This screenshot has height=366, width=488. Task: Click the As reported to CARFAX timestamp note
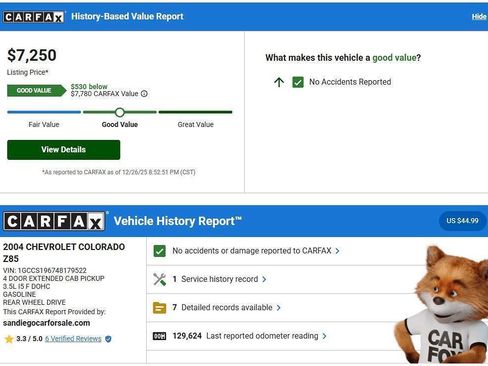pyautogui.click(x=118, y=172)
